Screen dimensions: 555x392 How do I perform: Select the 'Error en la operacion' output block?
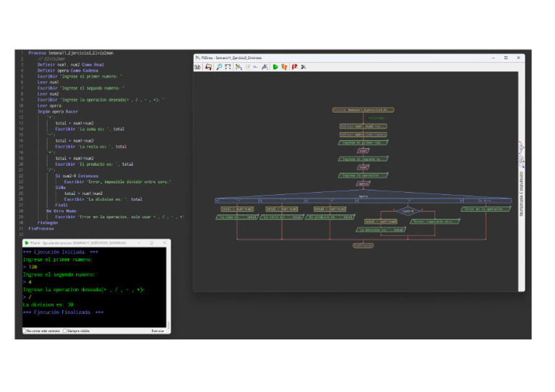tap(486, 209)
